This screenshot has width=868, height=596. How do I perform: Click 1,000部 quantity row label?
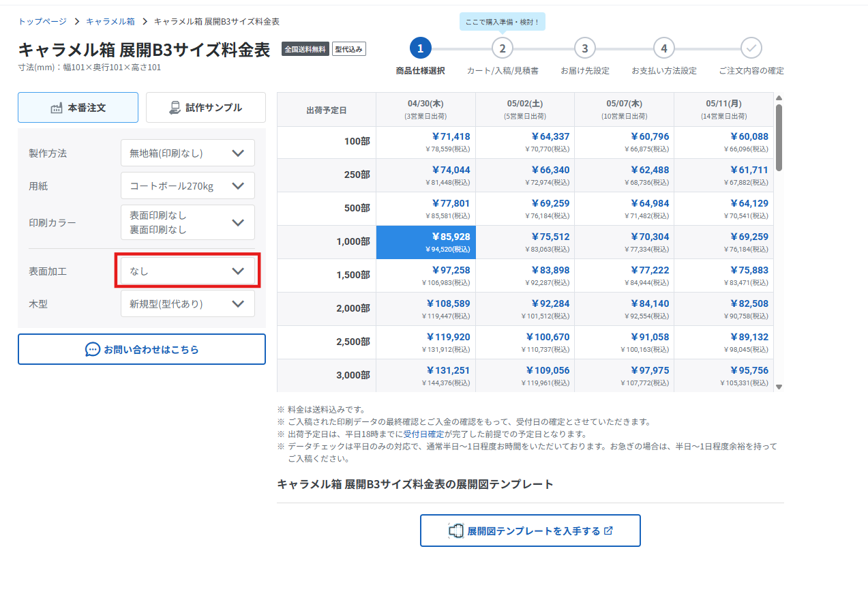click(x=327, y=243)
